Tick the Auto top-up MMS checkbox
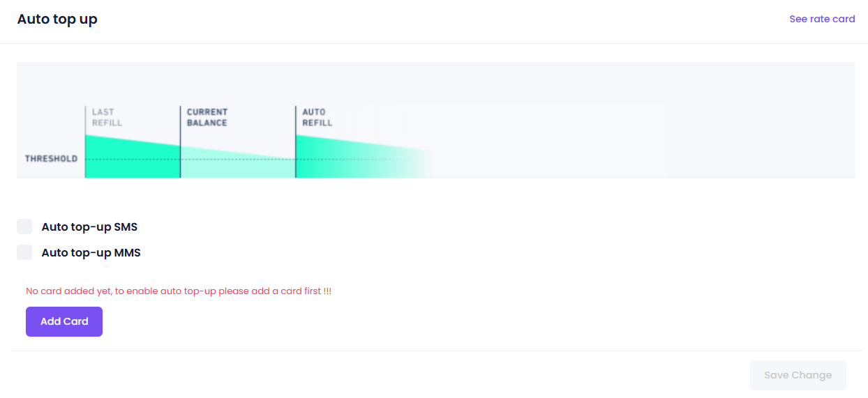Image resolution: width=868 pixels, height=398 pixels. click(24, 252)
